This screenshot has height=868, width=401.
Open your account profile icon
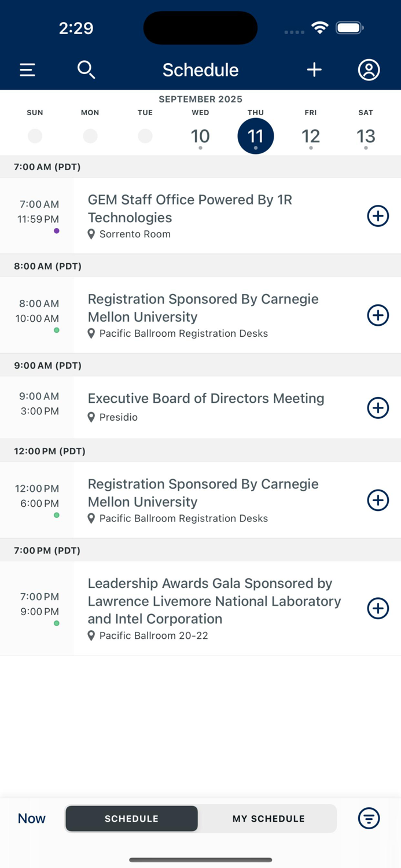coord(369,69)
